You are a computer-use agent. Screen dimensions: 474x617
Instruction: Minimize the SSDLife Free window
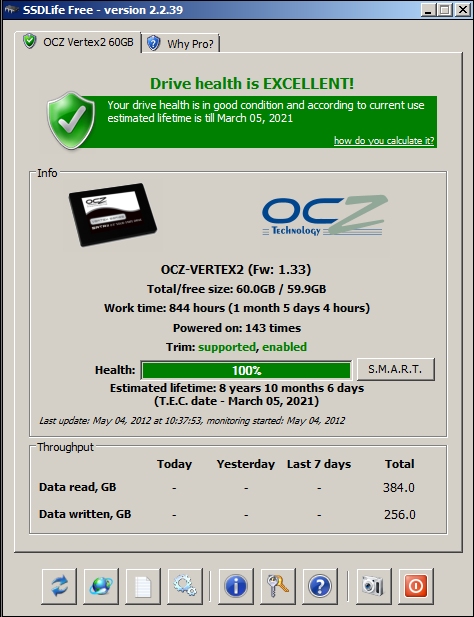(428, 9)
